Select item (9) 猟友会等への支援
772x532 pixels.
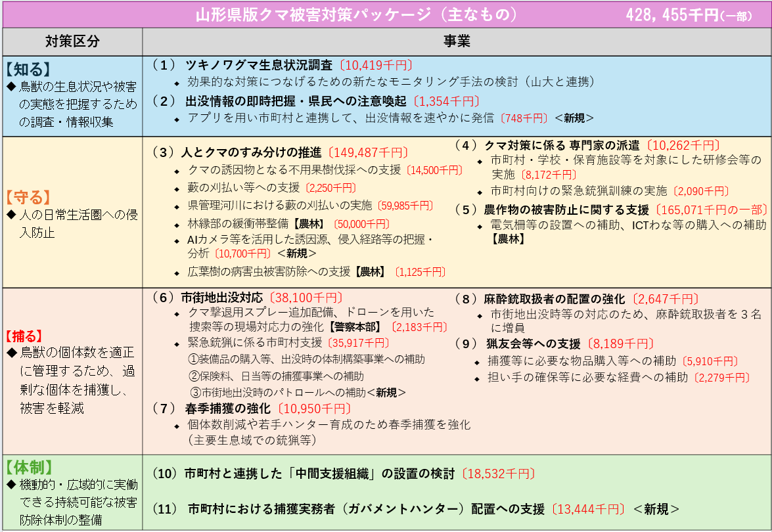point(517,344)
